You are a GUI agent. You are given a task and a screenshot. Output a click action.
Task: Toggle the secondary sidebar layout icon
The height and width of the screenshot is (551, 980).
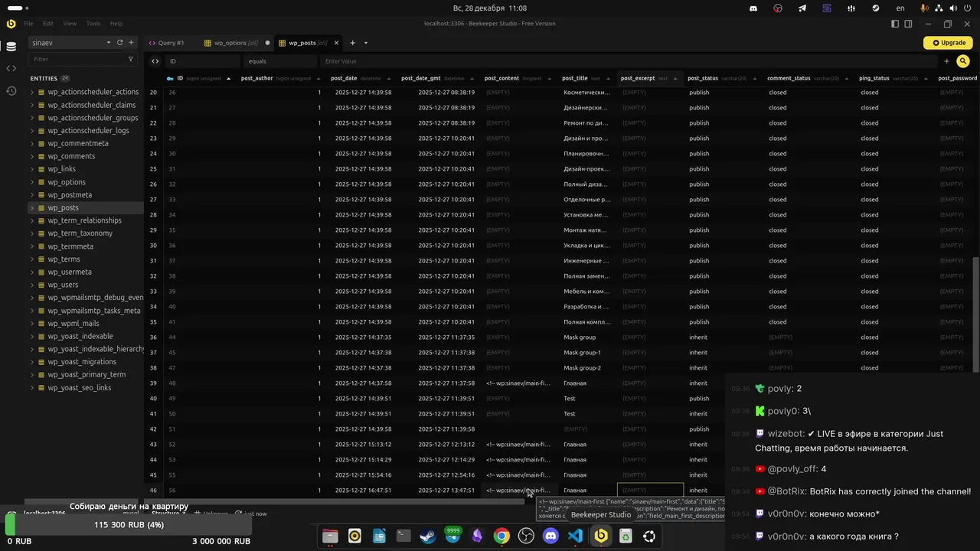[x=908, y=24]
